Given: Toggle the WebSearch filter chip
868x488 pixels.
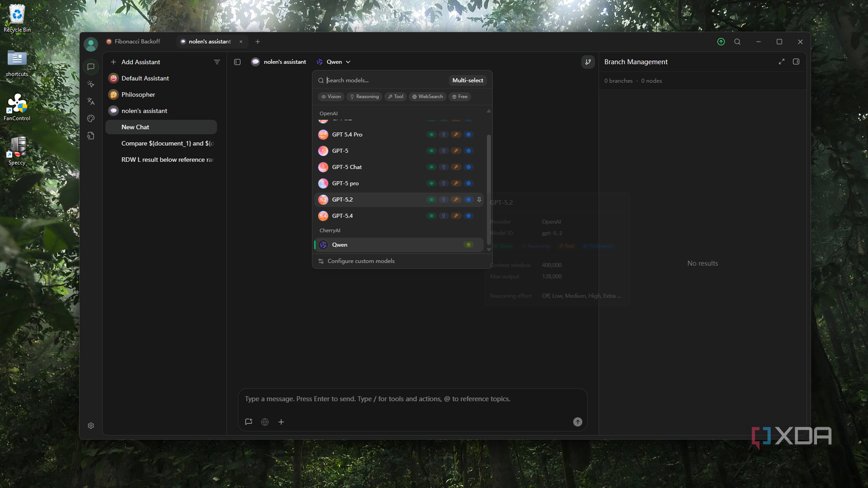Looking at the screenshot, I should 428,97.
